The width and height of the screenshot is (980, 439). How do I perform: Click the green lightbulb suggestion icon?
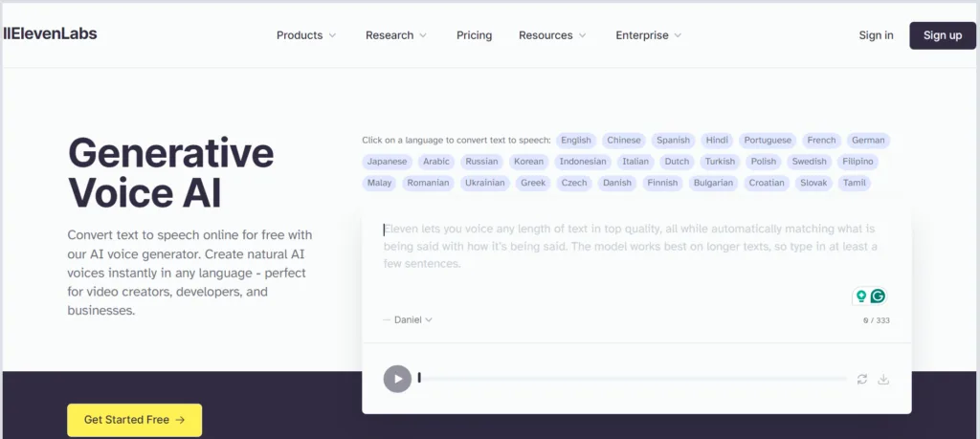coord(861,296)
